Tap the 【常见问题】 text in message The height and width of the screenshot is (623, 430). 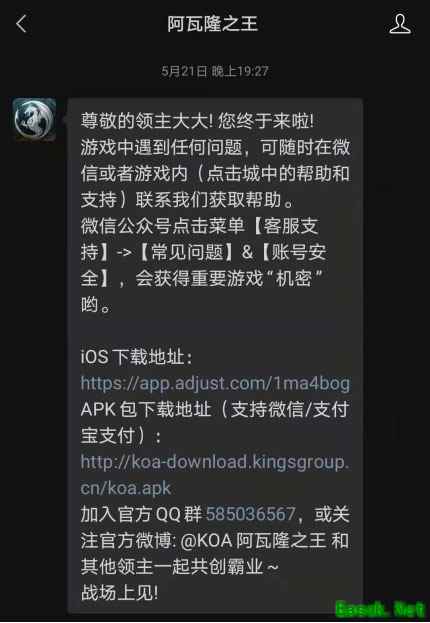186,252
